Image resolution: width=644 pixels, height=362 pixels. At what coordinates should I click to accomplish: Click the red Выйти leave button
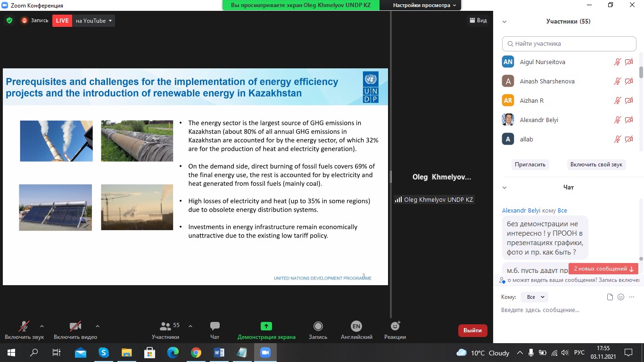click(472, 330)
